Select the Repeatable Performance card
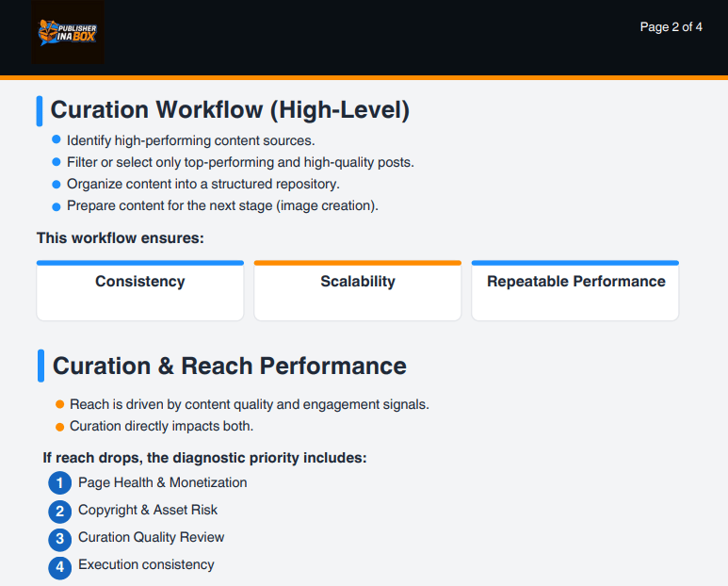The width and height of the screenshot is (728, 586). [575, 291]
